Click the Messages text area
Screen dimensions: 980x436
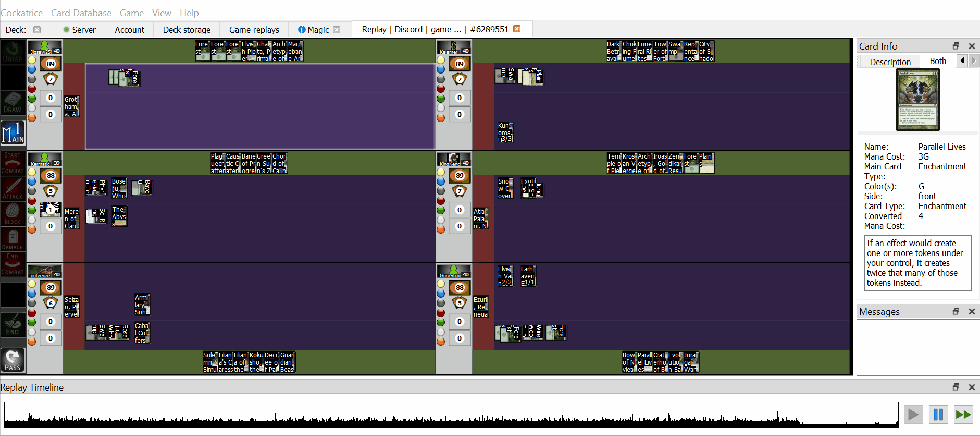(x=918, y=347)
